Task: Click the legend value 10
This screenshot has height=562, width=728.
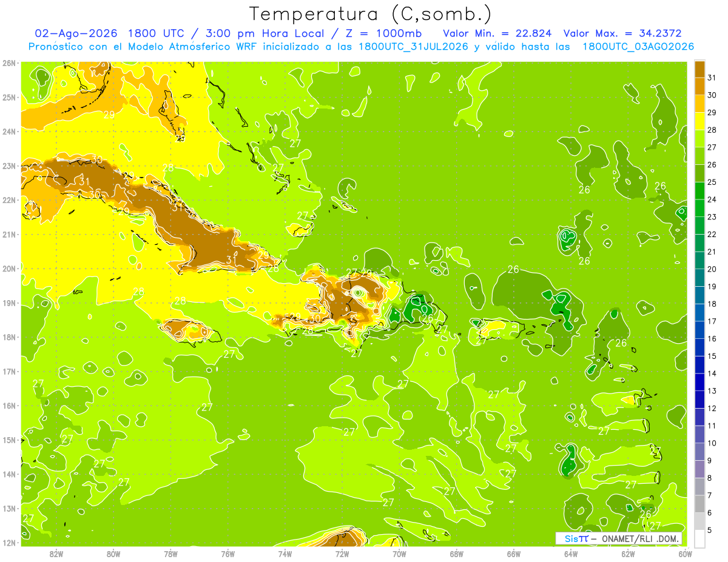Action: click(712, 444)
